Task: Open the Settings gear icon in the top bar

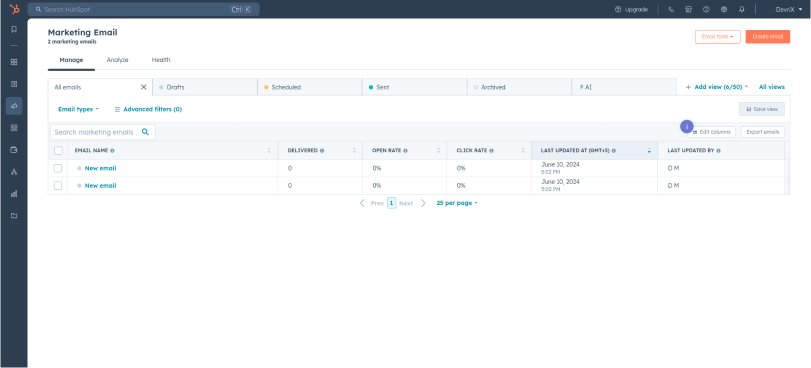Action: pyautogui.click(x=724, y=9)
